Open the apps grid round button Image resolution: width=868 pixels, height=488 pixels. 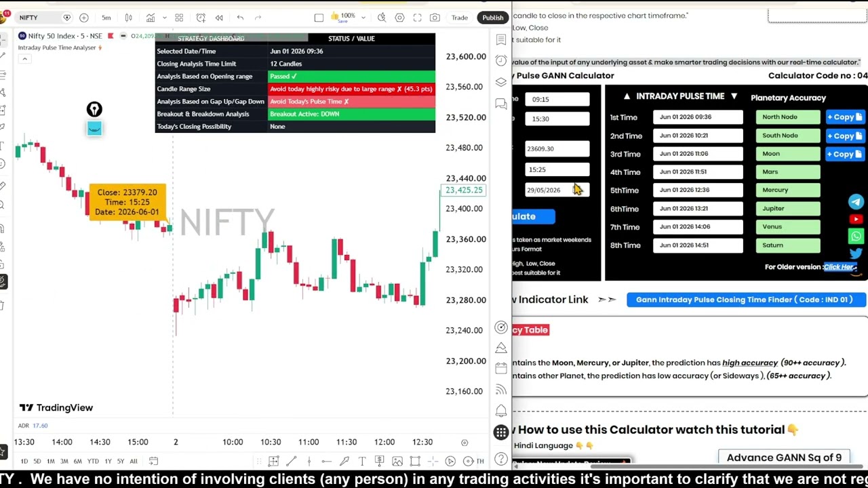tap(500, 432)
